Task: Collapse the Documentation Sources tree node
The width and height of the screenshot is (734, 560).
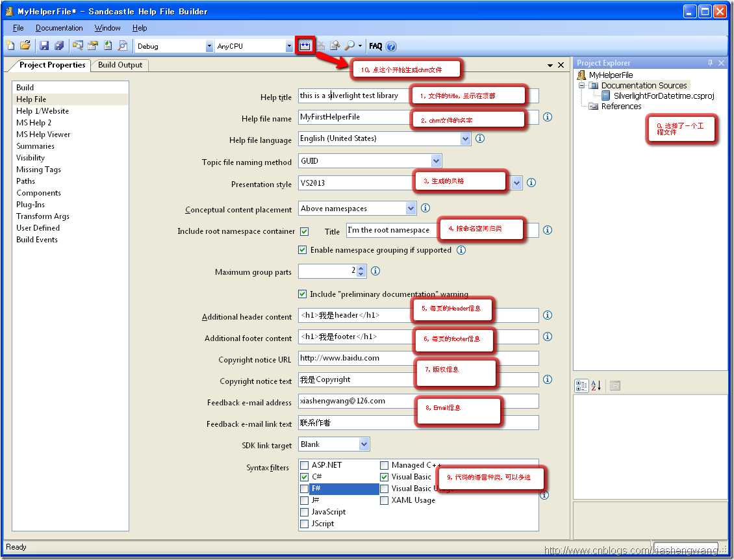Action: (581, 85)
